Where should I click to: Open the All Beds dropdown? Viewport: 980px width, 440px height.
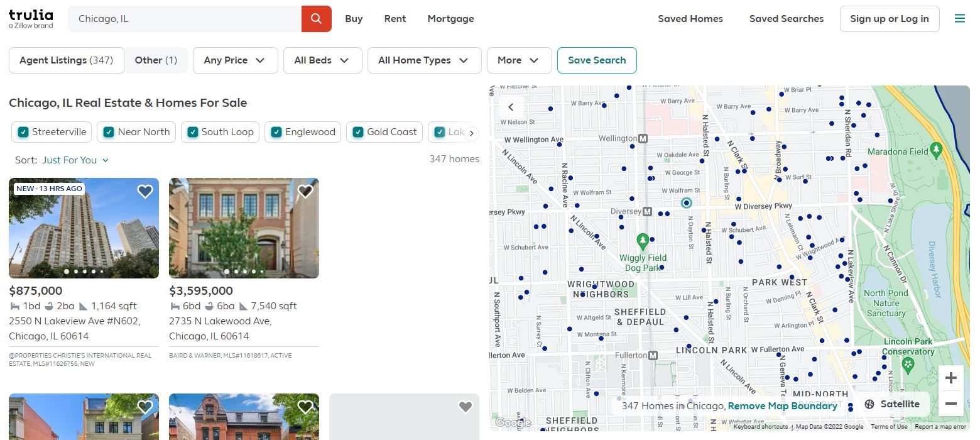pyautogui.click(x=322, y=60)
